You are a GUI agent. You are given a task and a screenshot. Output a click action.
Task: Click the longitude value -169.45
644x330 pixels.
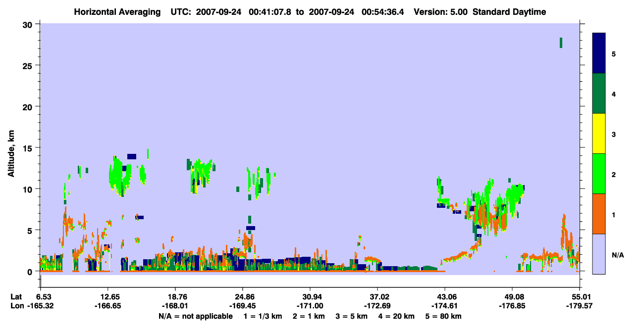(x=242, y=306)
